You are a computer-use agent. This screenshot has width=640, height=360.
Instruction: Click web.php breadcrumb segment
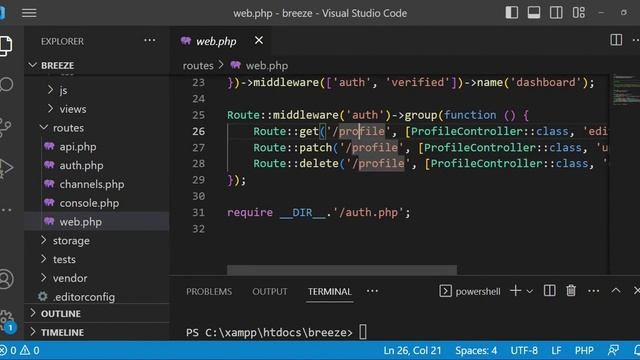pos(267,65)
